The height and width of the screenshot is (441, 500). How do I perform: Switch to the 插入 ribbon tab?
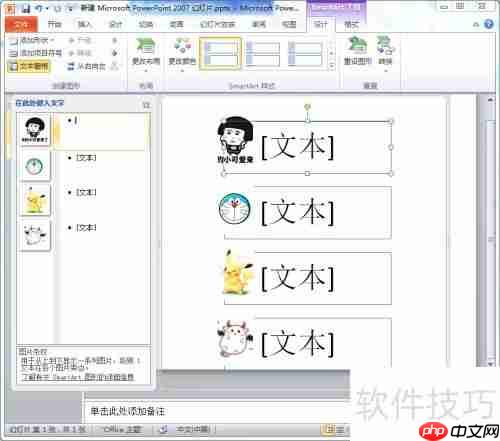click(85, 24)
